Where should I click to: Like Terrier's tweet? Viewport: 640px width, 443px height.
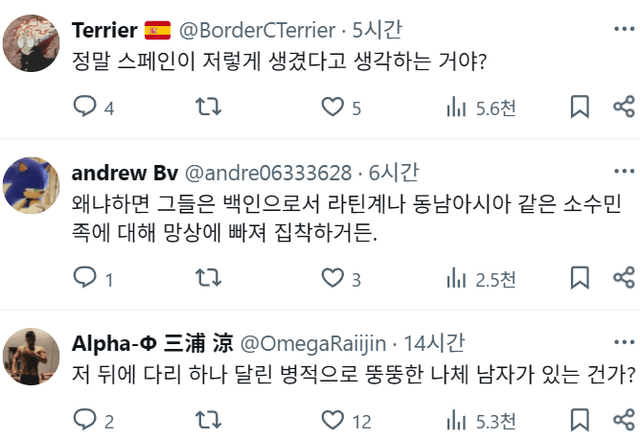pyautogui.click(x=331, y=107)
